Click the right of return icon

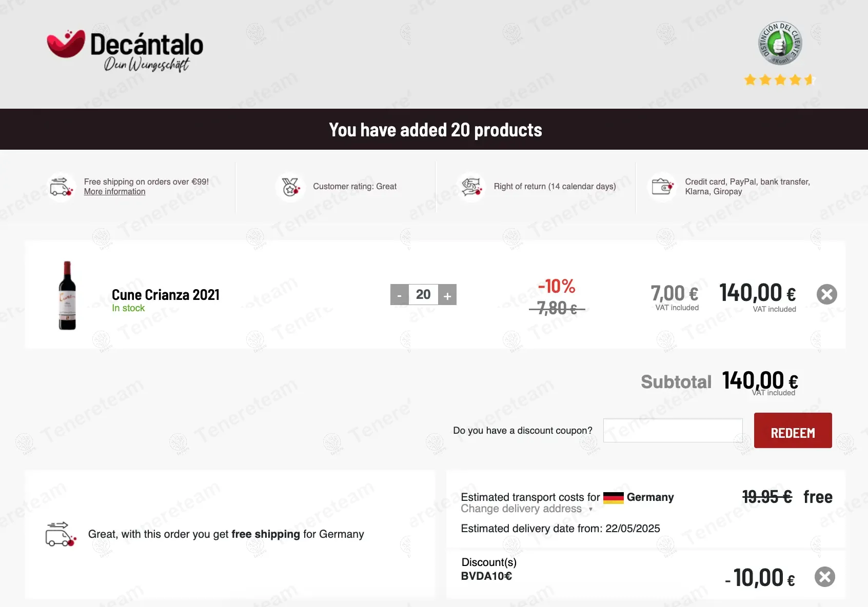[x=471, y=187]
